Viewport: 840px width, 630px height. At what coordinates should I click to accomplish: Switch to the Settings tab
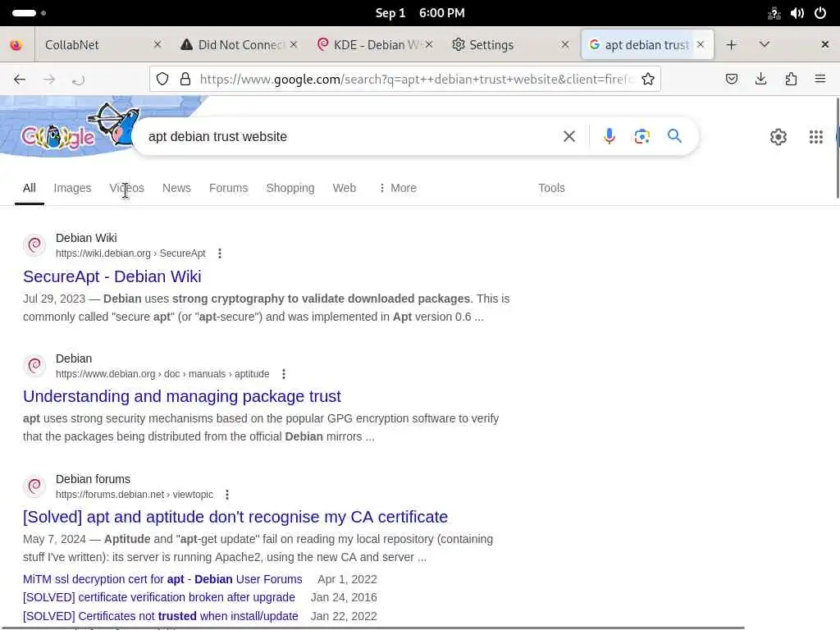(509, 44)
